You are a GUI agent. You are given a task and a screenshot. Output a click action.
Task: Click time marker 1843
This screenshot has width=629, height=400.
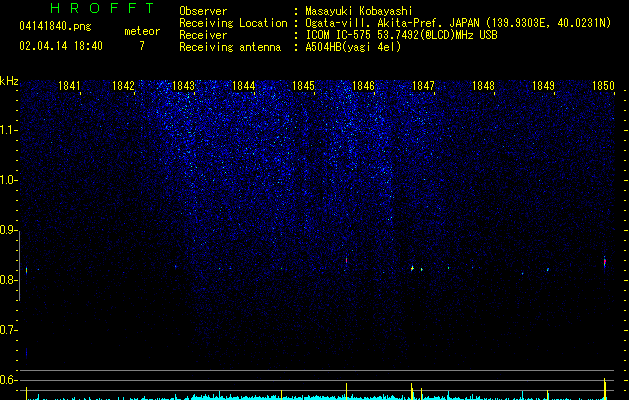click(x=183, y=86)
